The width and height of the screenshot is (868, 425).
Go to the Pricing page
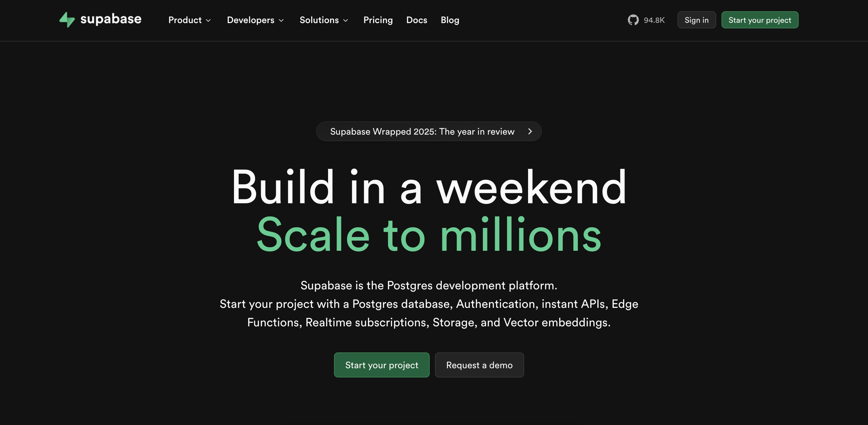[x=378, y=20]
